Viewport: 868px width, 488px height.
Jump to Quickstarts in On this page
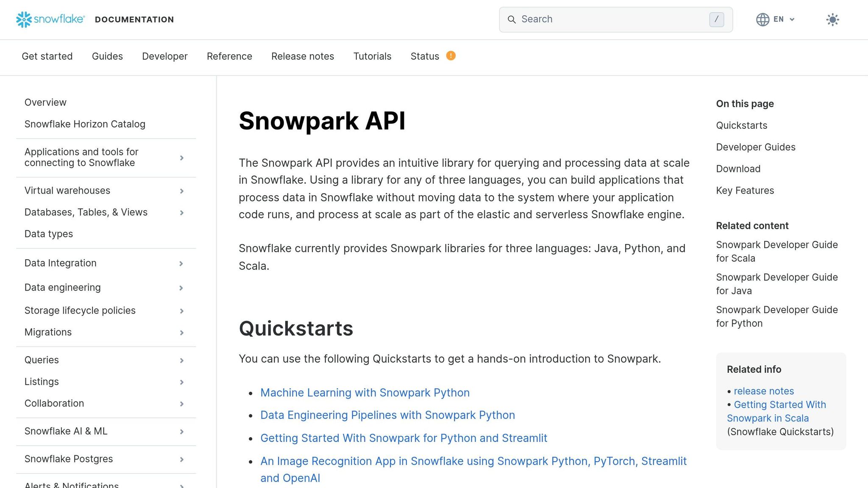pos(742,125)
